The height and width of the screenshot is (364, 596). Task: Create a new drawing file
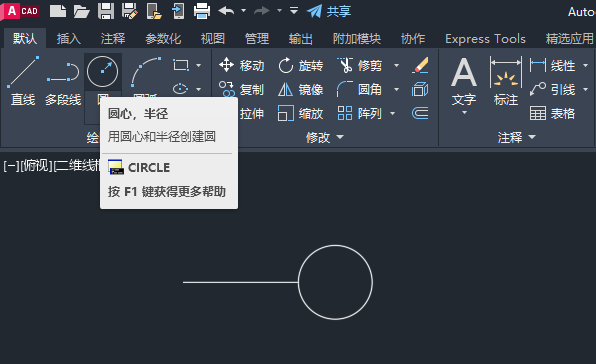(58, 11)
